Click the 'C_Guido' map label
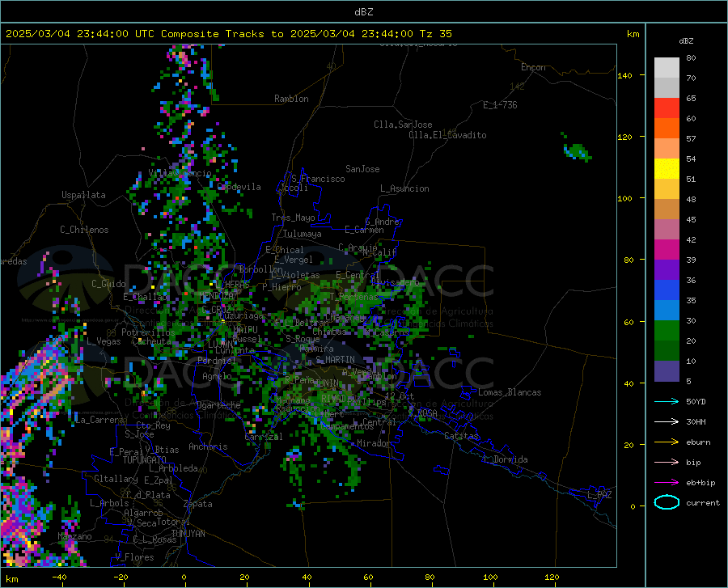This screenshot has height=588, width=728. (108, 284)
